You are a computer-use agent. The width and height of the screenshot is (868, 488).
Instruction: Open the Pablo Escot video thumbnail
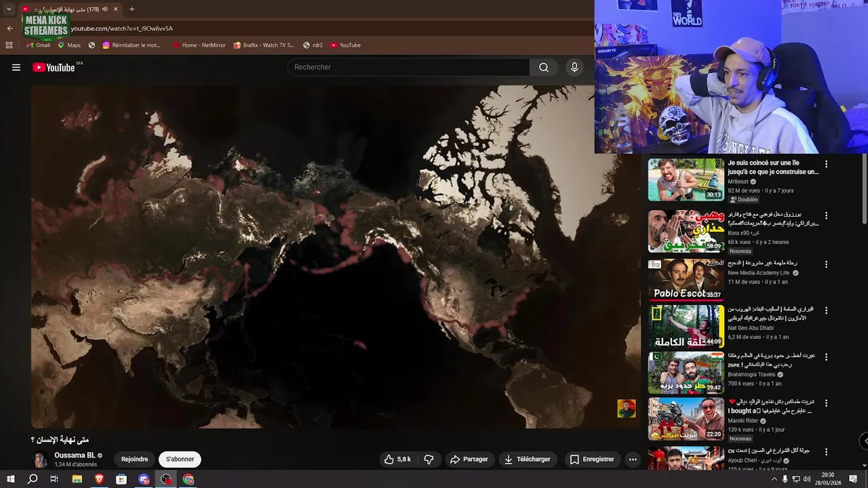(686, 279)
